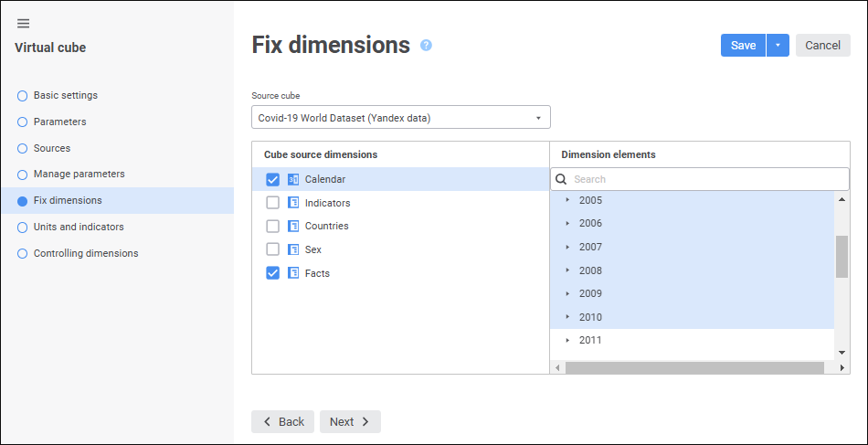Click the vertical scrollbar thumb
This screenshot has width=868, height=445.
(842, 256)
